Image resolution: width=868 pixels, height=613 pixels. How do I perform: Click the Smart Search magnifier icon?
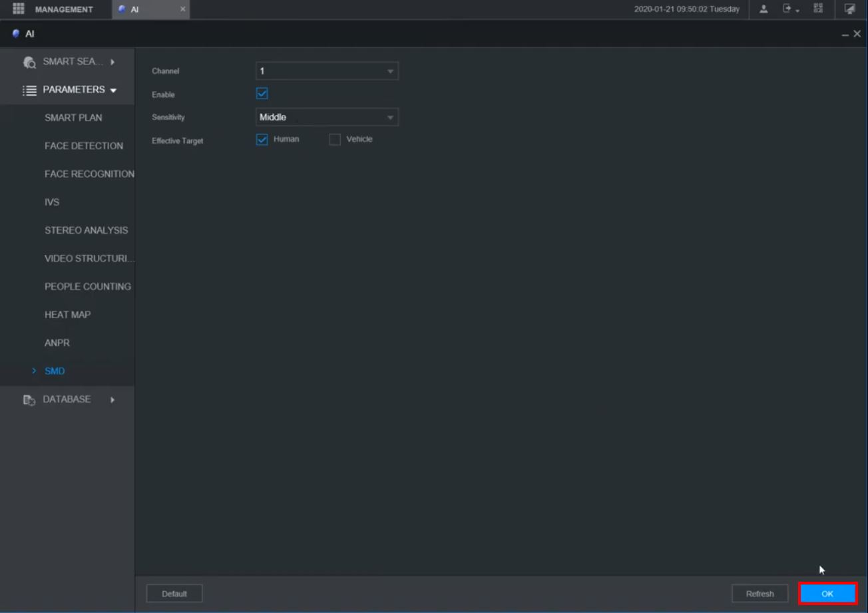click(29, 62)
